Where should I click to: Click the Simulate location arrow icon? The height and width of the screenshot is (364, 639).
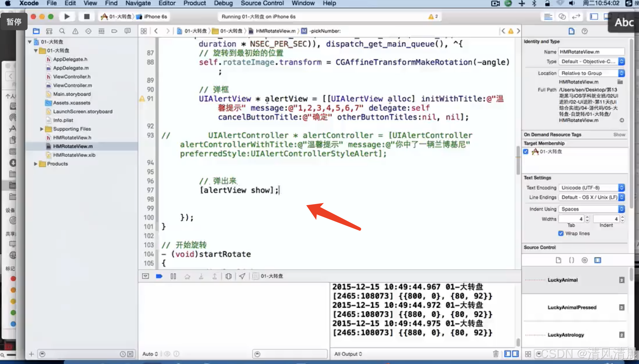(242, 276)
